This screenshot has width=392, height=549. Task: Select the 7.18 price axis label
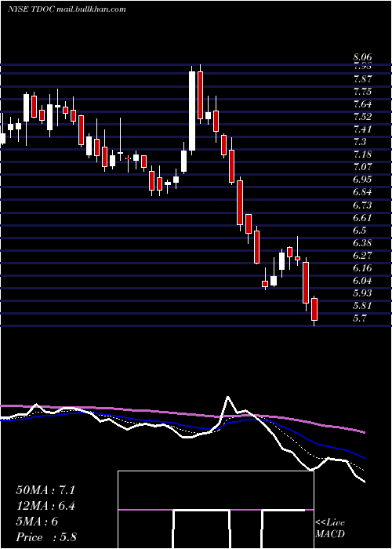point(362,155)
